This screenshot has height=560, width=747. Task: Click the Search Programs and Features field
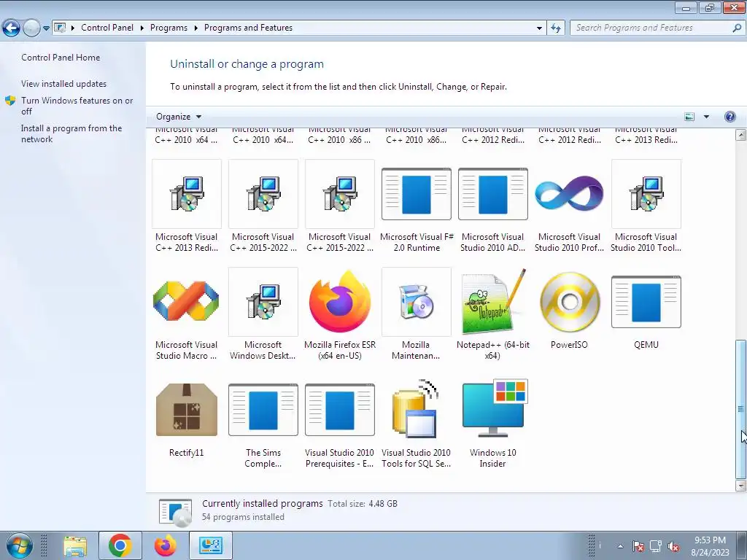(x=657, y=28)
